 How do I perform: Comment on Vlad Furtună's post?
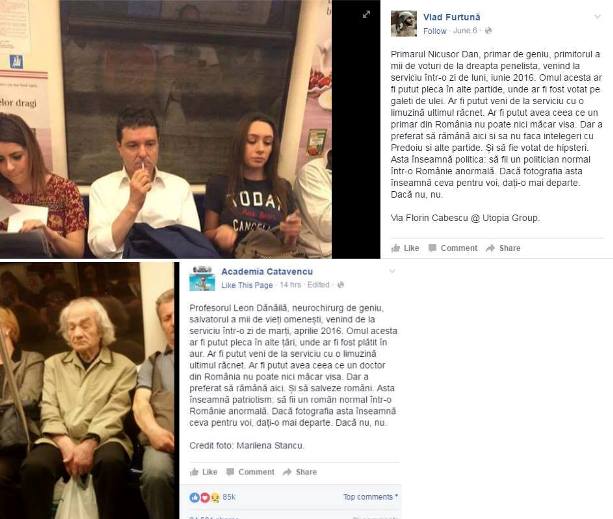453,248
